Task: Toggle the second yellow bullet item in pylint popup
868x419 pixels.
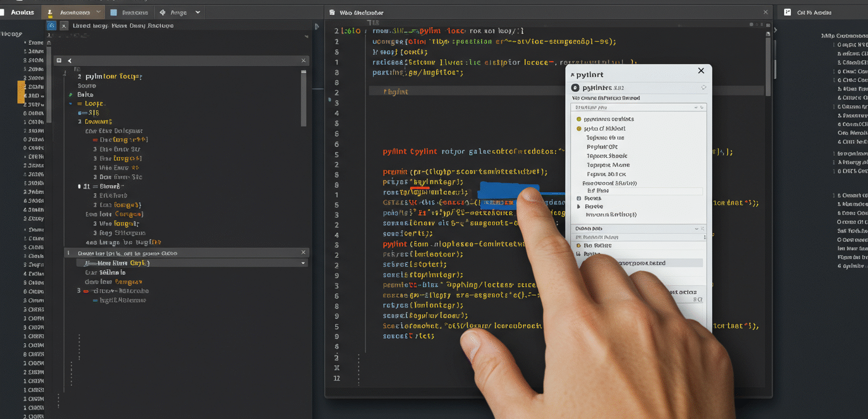Action: [x=579, y=129]
